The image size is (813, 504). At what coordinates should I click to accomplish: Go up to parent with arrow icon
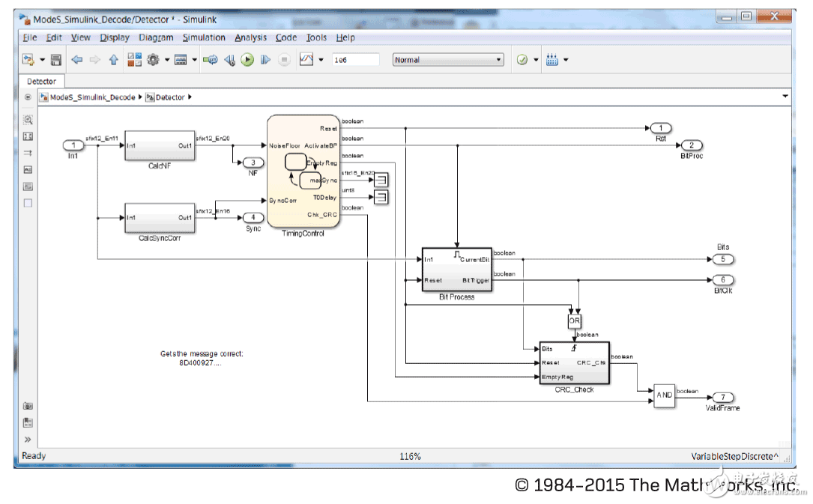113,60
